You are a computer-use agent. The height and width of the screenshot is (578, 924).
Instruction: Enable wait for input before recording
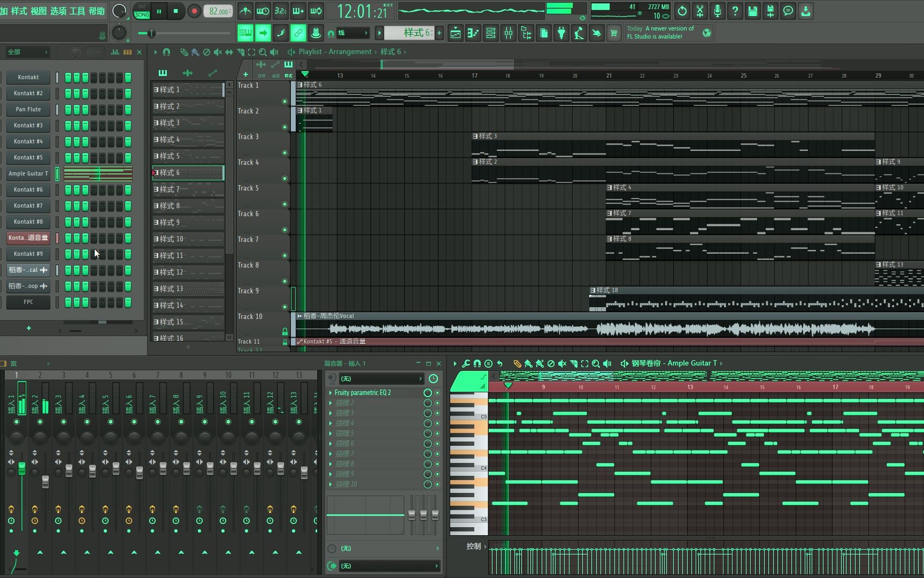coord(263,11)
